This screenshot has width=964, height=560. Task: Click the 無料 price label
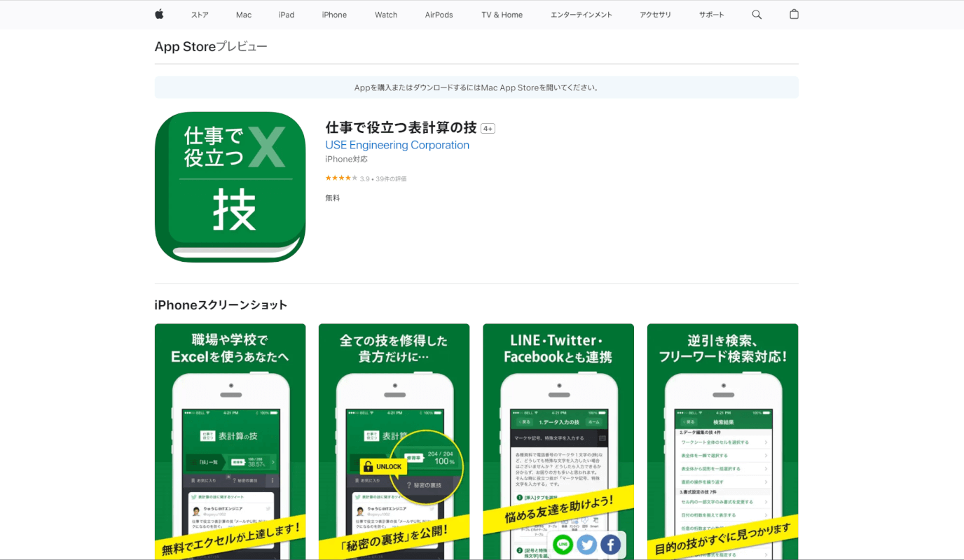click(x=333, y=198)
